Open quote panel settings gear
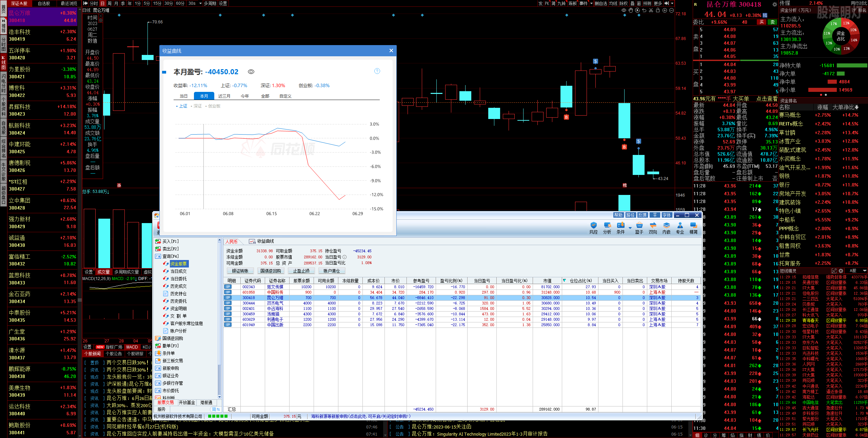868x438 pixels. click(774, 5)
